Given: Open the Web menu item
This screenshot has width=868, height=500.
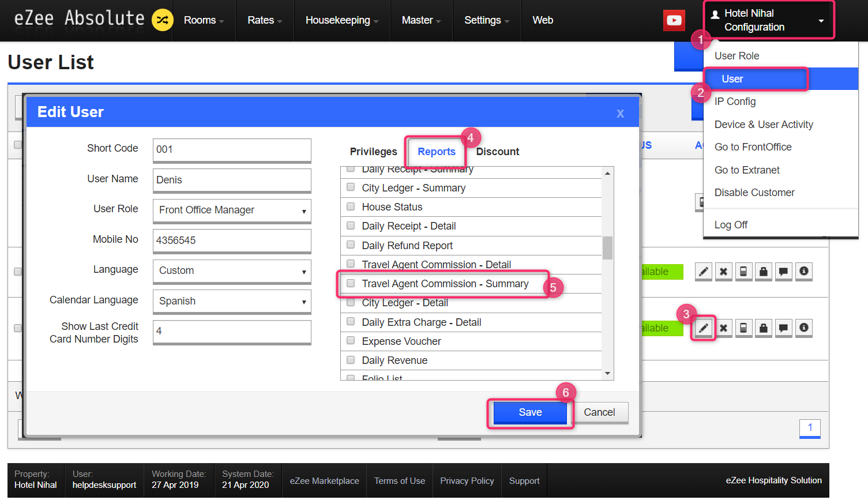Looking at the screenshot, I should 543,20.
